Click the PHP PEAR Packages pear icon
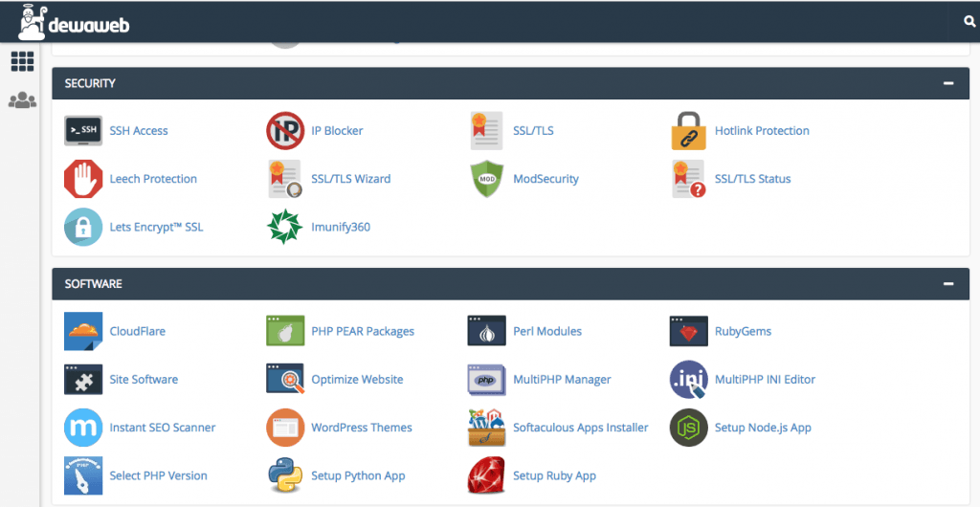 285,331
